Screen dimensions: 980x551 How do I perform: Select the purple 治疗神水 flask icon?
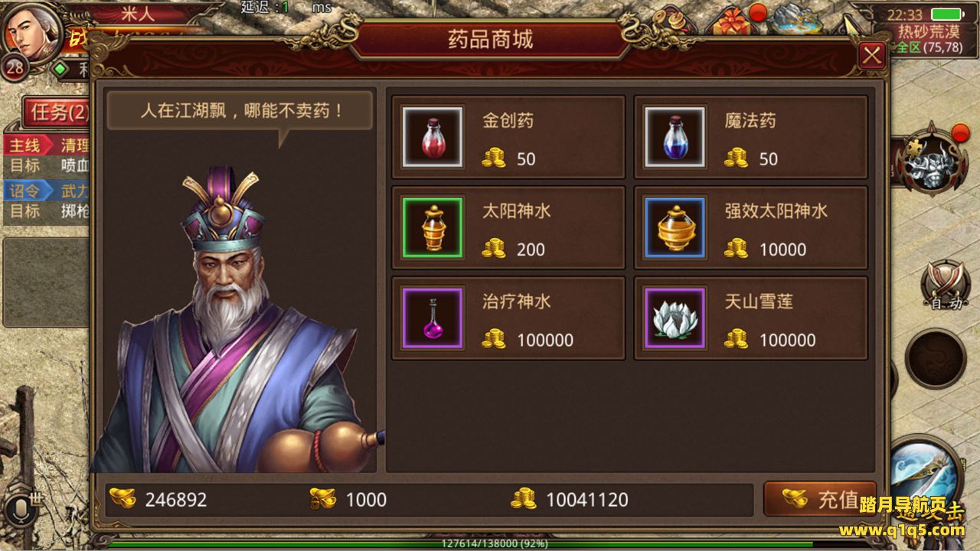point(432,318)
